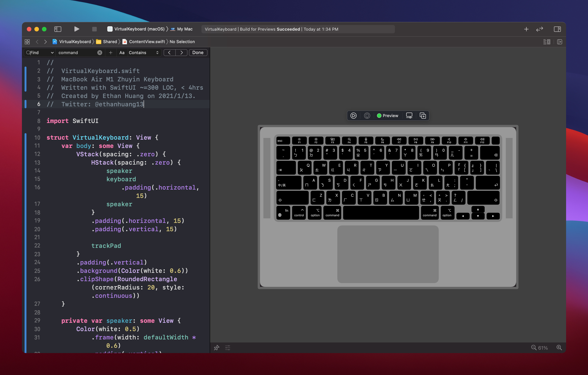Open the 61% zoom level menu
Screen dimensions: 588x375
click(x=543, y=348)
